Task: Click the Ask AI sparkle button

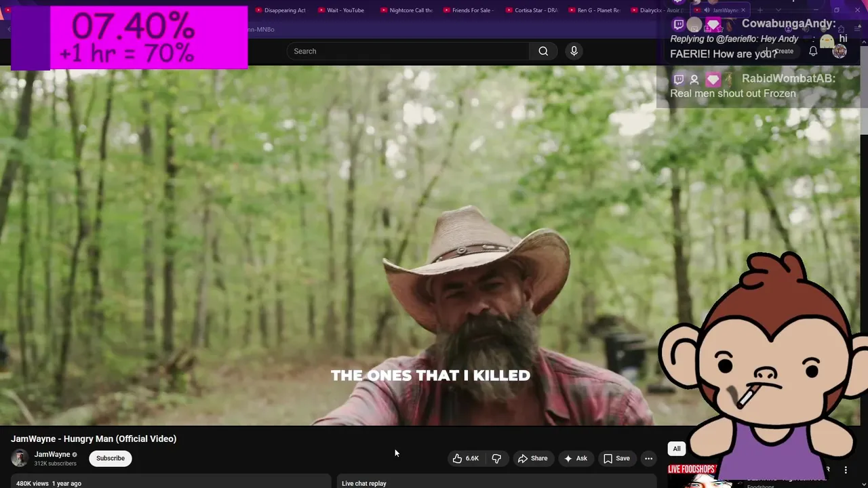Action: click(x=576, y=458)
